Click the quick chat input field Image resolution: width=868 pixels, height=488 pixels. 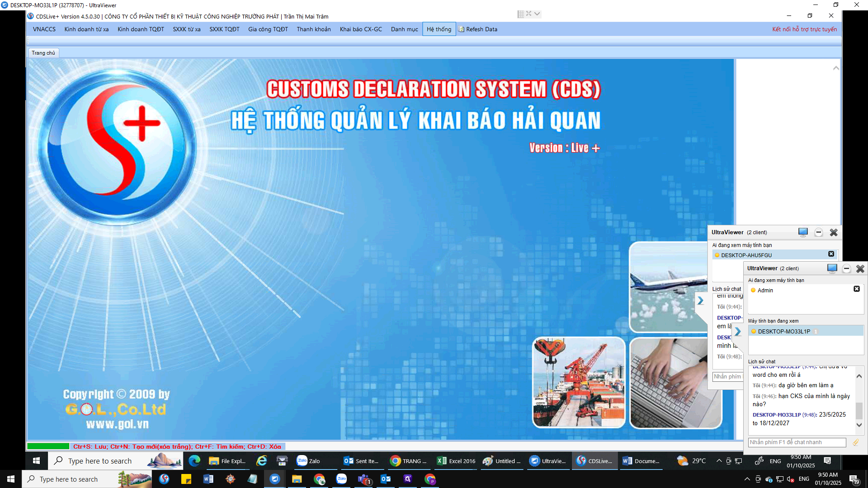[x=797, y=442]
